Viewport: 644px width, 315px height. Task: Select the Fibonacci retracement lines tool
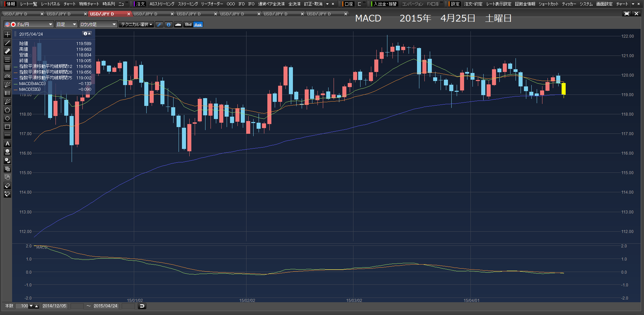pyautogui.click(x=7, y=68)
